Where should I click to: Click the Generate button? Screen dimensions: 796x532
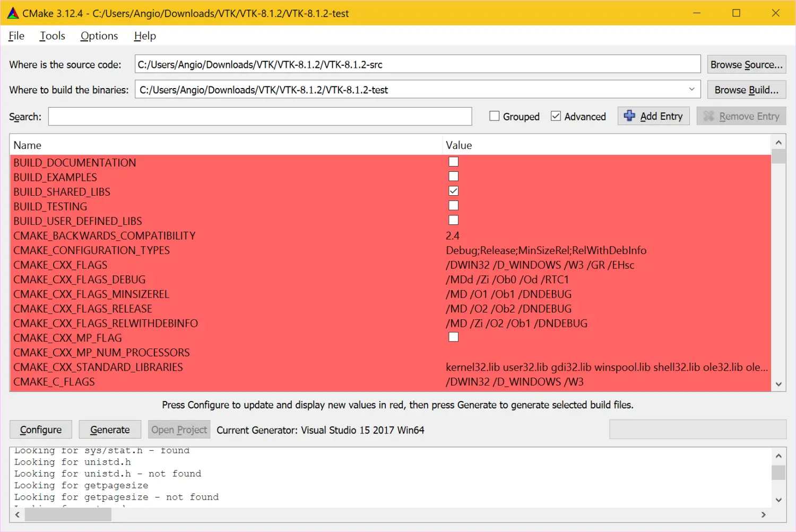[110, 430]
